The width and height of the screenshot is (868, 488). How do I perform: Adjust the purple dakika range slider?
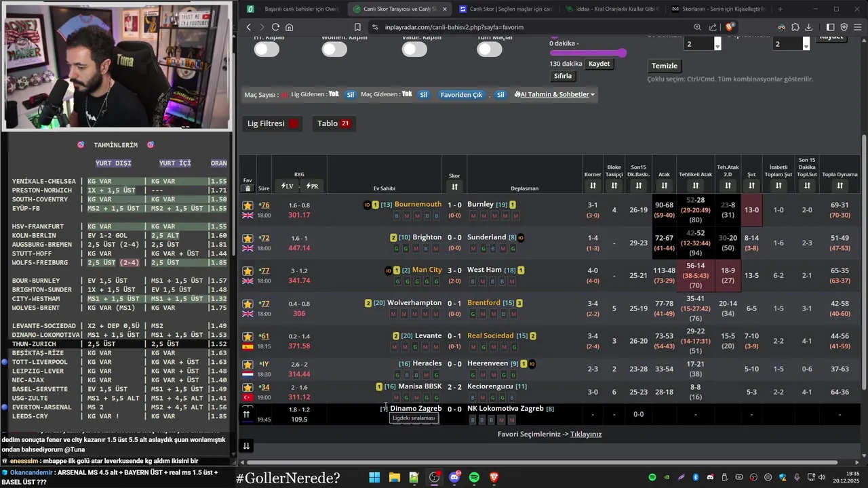[x=587, y=53]
